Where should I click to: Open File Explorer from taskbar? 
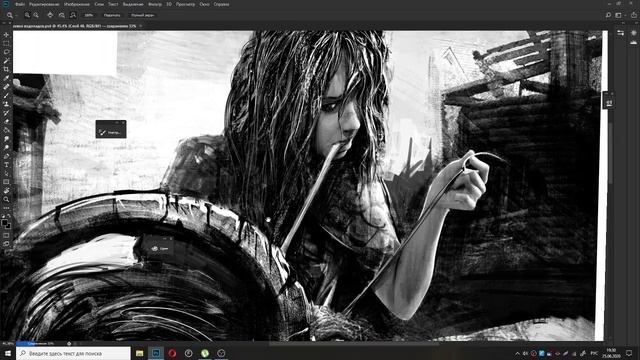coord(140,353)
